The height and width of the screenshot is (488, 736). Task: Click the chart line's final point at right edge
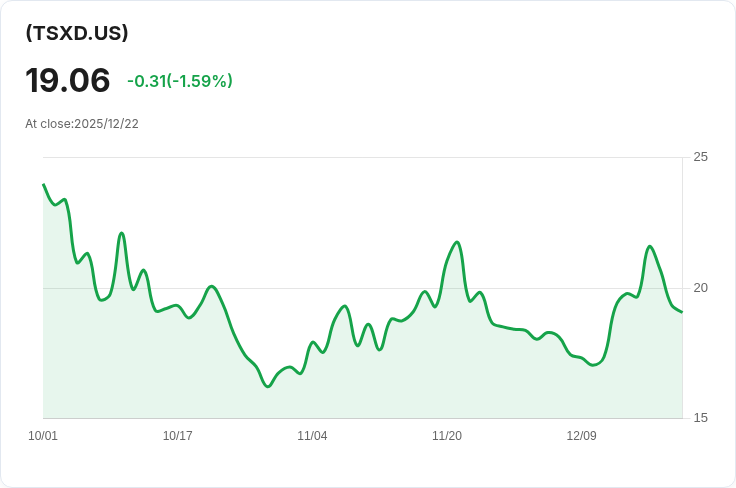tap(682, 312)
